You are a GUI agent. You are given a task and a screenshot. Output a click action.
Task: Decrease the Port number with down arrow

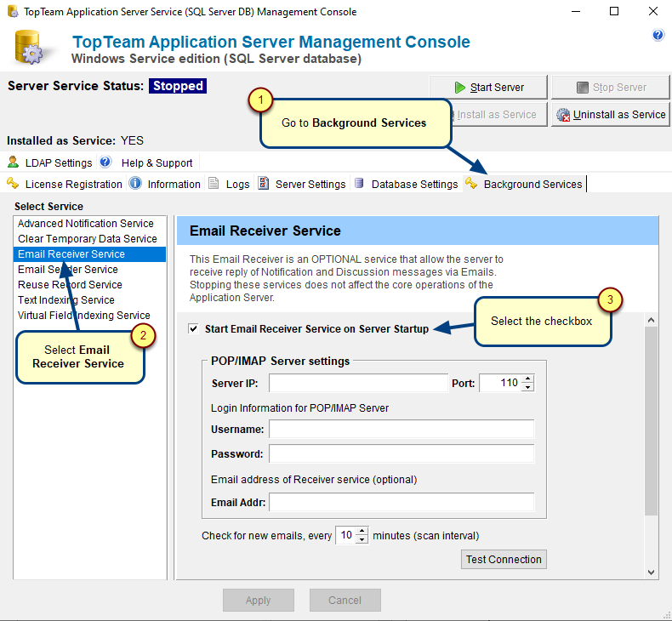(x=528, y=387)
